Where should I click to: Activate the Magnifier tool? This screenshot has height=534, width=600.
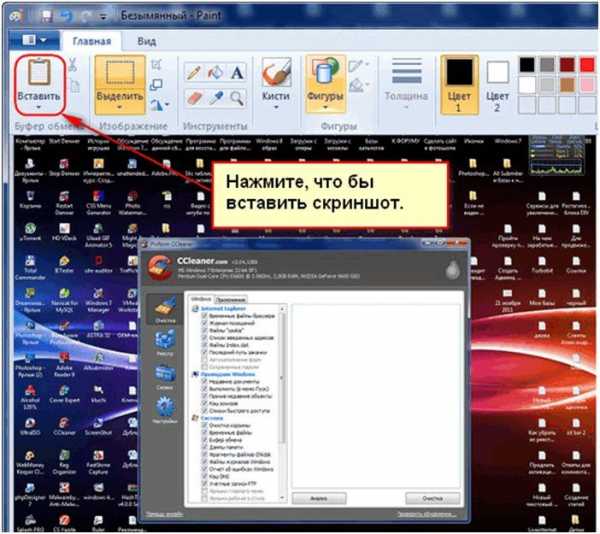238,95
